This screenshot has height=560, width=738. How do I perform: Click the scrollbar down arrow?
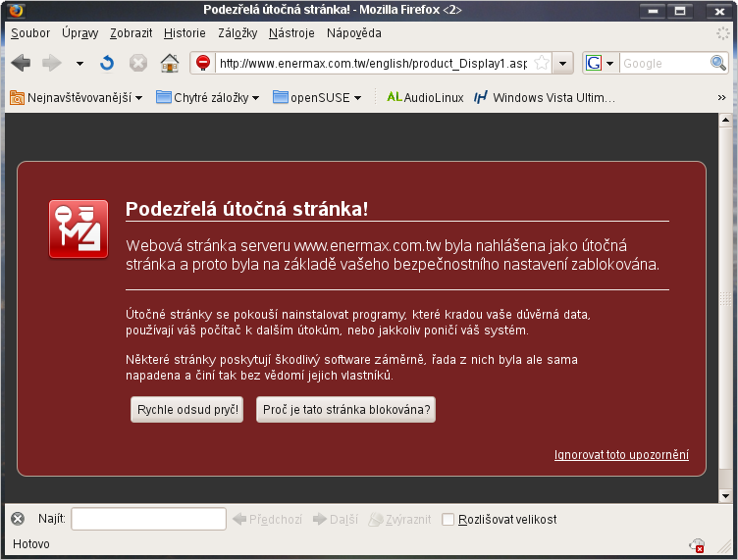pyautogui.click(x=725, y=496)
